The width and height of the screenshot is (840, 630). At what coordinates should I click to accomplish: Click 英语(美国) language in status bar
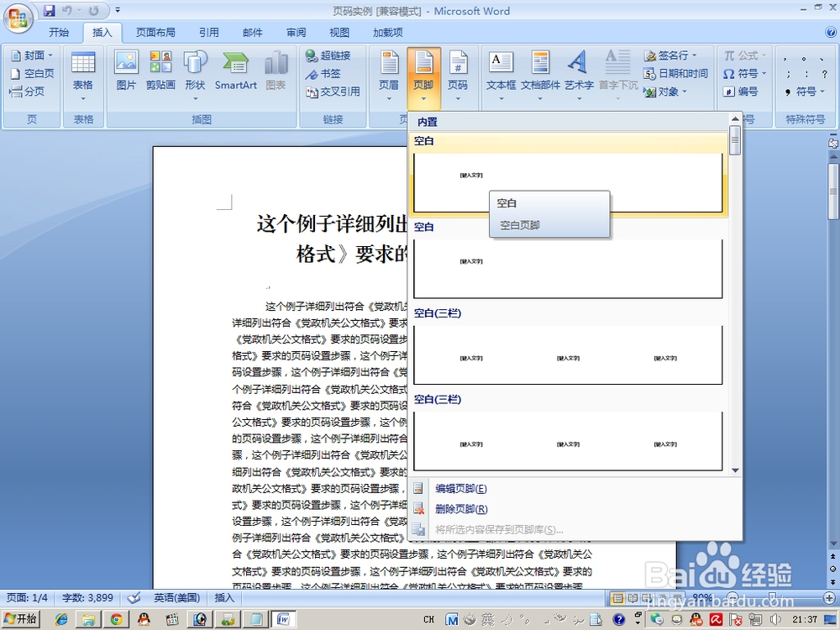click(177, 598)
